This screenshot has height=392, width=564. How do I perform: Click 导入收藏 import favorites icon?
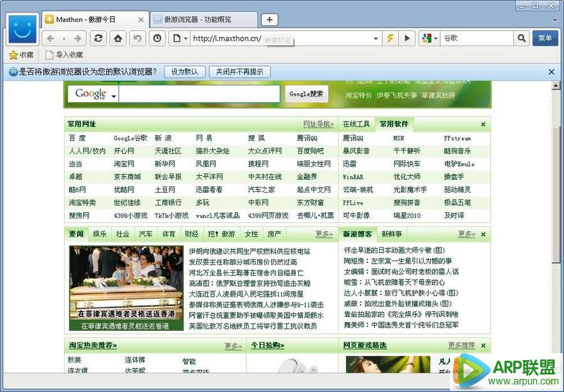(50, 55)
